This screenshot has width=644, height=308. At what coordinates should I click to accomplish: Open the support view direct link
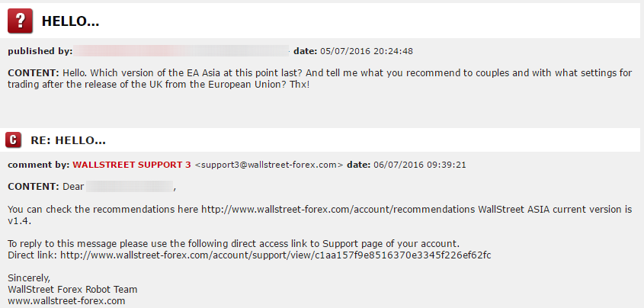[x=276, y=255]
